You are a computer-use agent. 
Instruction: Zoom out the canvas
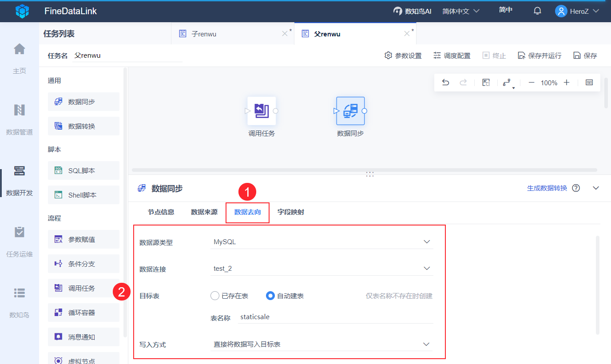tap(531, 83)
